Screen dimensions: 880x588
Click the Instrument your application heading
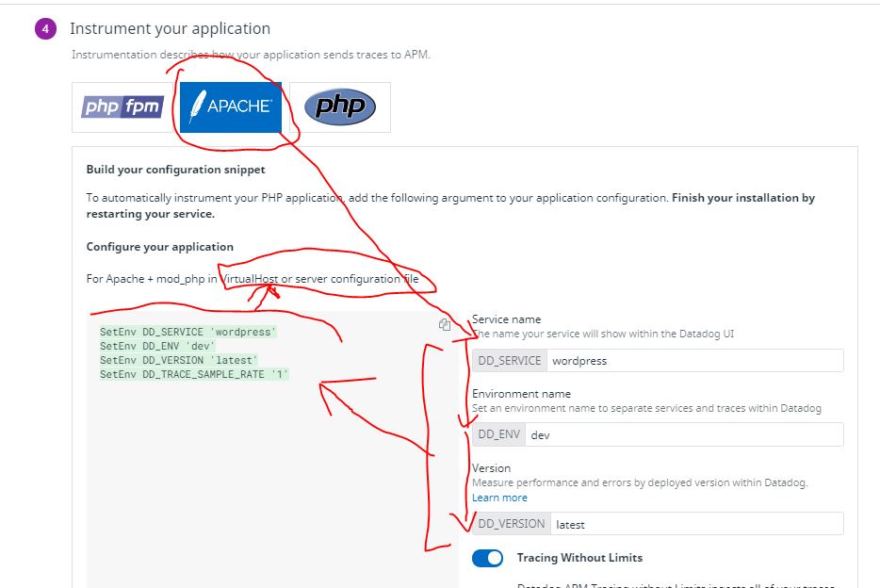coord(170,29)
